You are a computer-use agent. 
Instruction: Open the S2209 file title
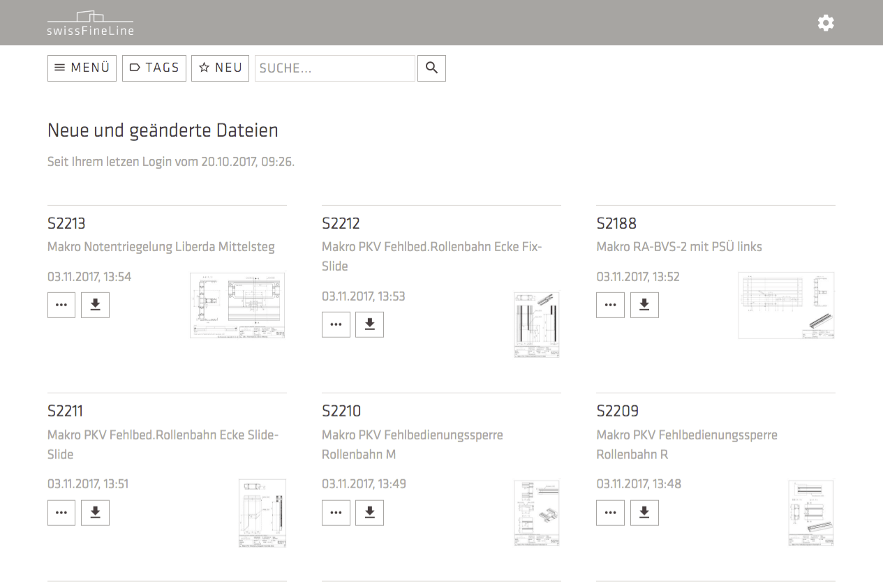(x=617, y=411)
